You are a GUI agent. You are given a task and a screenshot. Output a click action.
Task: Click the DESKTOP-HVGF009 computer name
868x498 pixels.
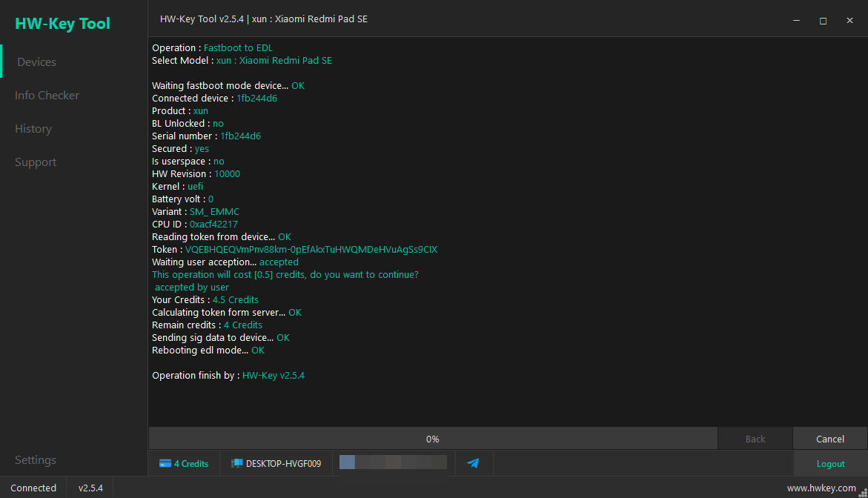[x=283, y=464]
